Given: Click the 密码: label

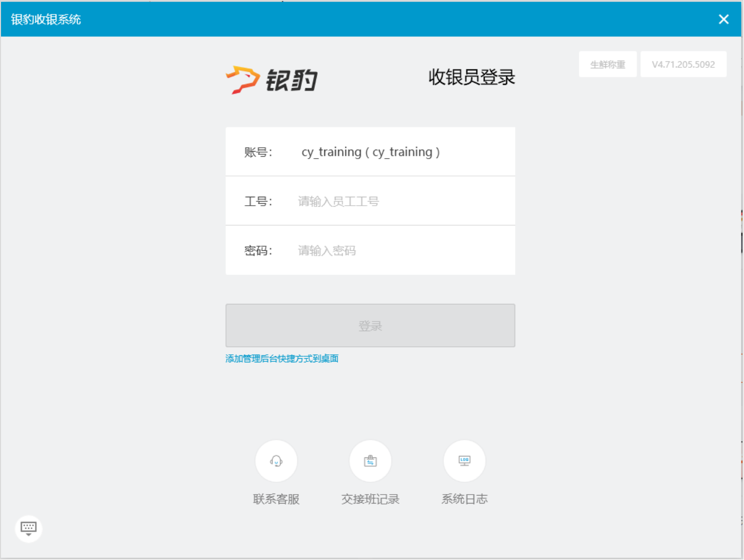Looking at the screenshot, I should coord(258,251).
